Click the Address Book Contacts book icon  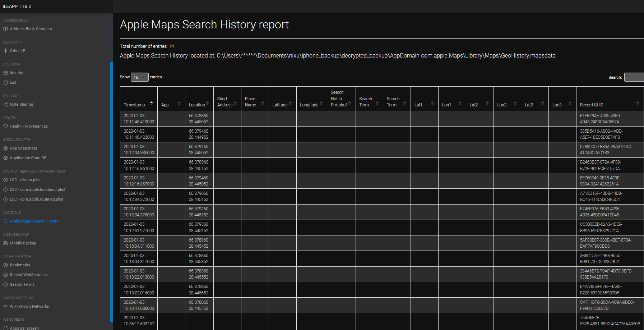point(5,29)
